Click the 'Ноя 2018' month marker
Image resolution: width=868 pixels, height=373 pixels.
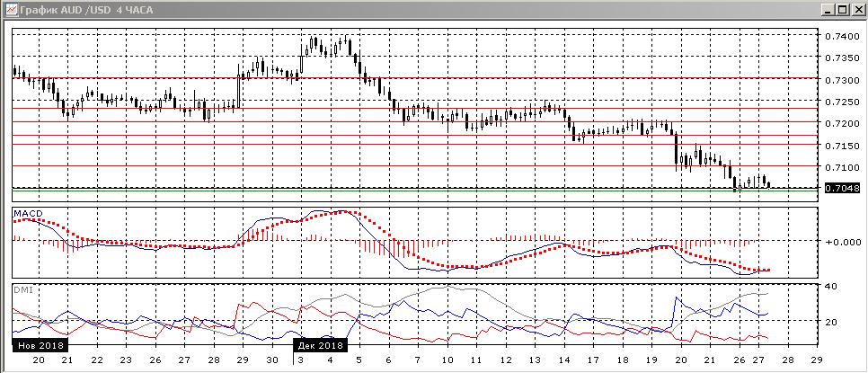[40, 345]
